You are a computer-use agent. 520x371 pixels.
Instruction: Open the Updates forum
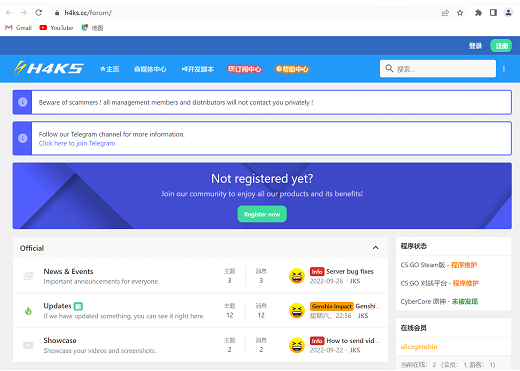(57, 306)
